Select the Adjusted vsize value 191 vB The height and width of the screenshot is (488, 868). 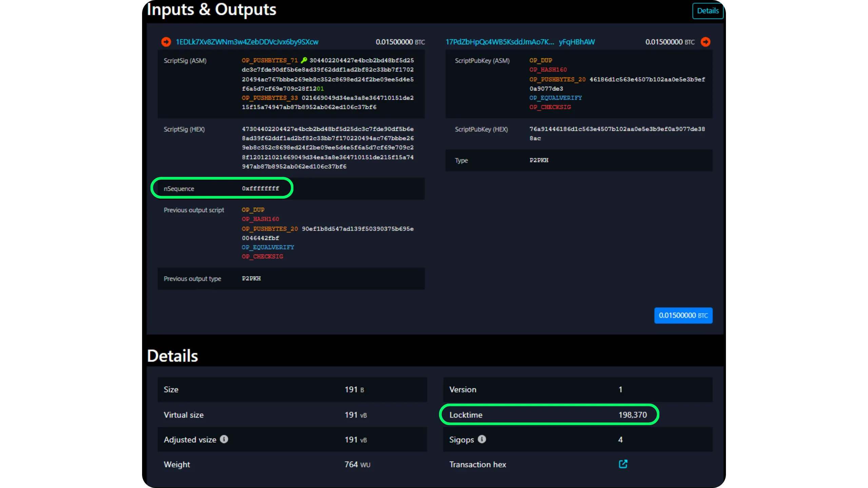coord(356,440)
